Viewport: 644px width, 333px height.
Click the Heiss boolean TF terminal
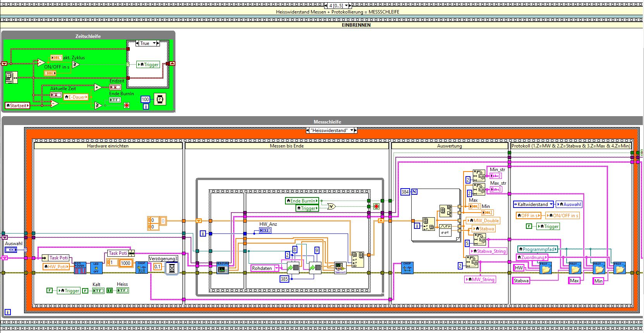122,290
